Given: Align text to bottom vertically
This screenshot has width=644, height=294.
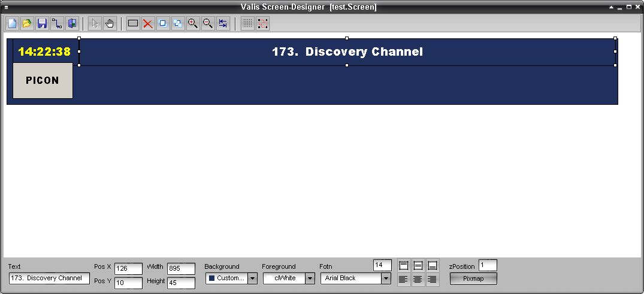Looking at the screenshot, I should click(x=433, y=265).
